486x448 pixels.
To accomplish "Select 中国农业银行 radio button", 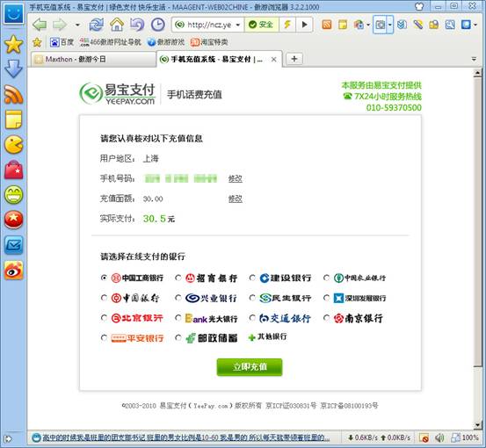I will click(326, 278).
